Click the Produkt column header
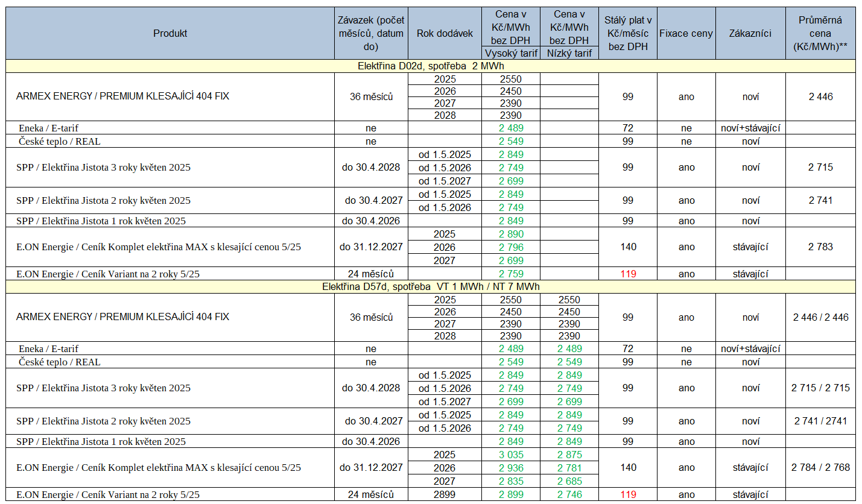 click(170, 33)
